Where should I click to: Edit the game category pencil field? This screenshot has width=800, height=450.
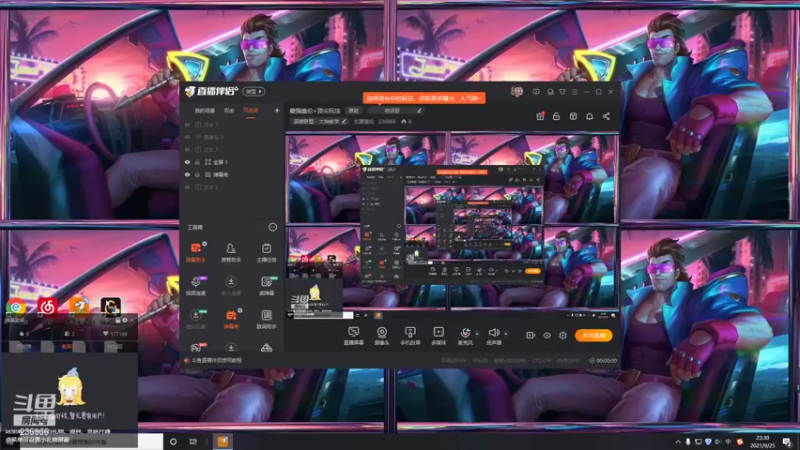click(x=320, y=121)
